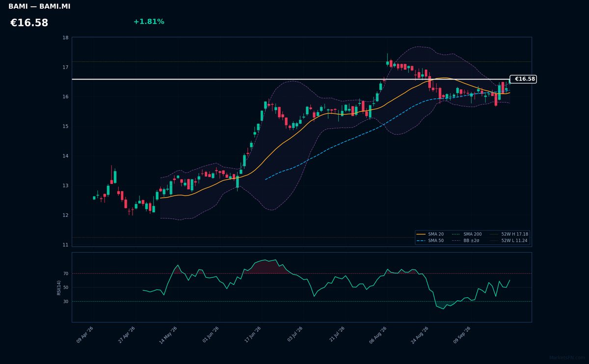Click the 01 Jun '26 date label
Image resolution: width=589 pixels, height=364 pixels.
[210, 335]
